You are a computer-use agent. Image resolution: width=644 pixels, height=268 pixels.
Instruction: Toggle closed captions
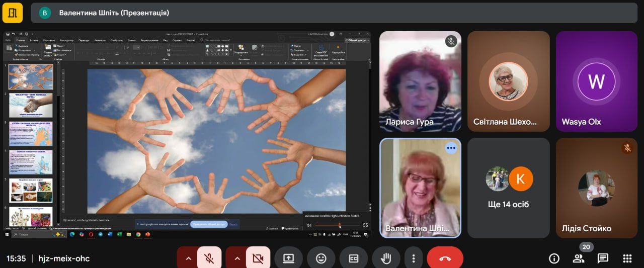354,258
